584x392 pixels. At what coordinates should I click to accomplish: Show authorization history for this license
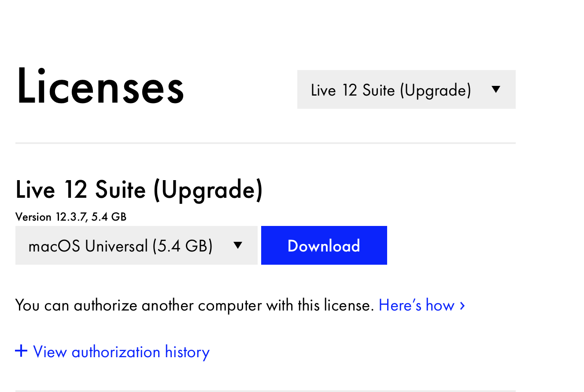pos(112,351)
